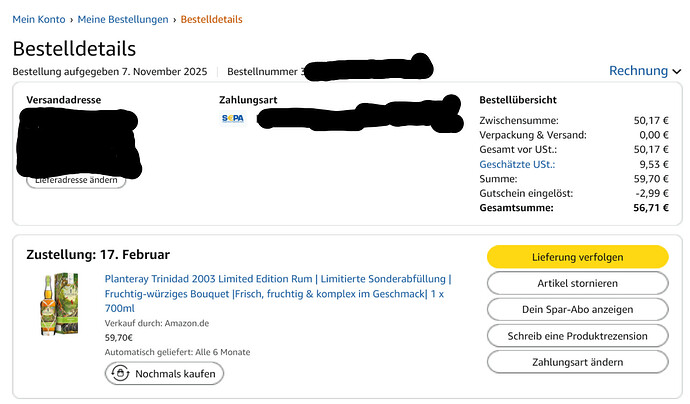The image size is (690, 404).
Task: Click the Gesamtsumme 56,71 € amount
Action: point(652,208)
